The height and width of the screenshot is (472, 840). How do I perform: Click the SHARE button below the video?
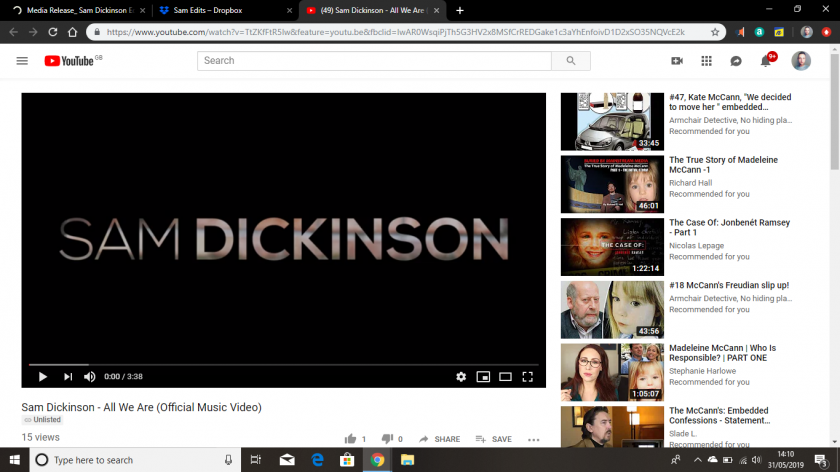coord(440,439)
